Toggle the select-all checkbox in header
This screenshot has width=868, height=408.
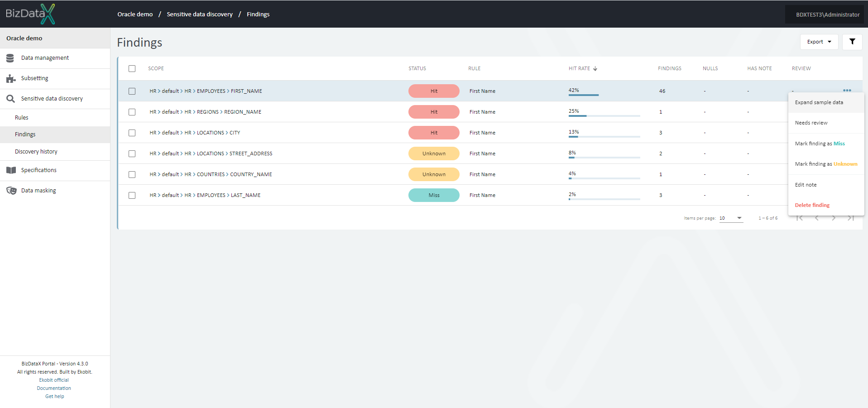(132, 68)
